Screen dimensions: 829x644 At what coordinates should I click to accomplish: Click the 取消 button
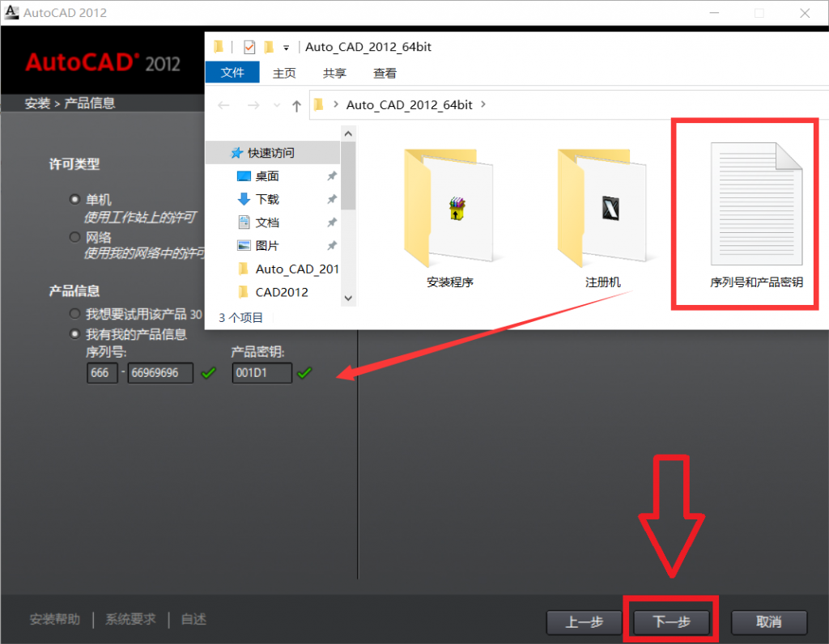point(769,622)
